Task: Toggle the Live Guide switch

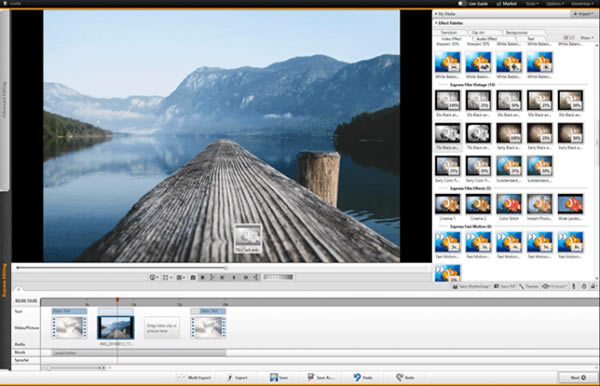Action: pyautogui.click(x=462, y=3)
